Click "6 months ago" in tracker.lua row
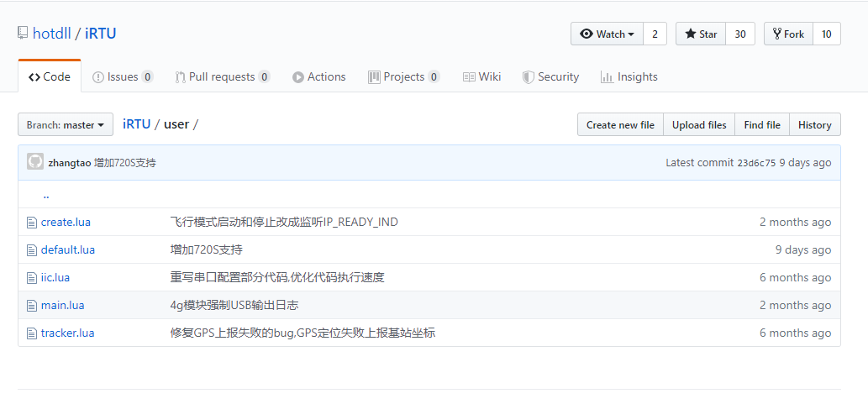 click(796, 333)
